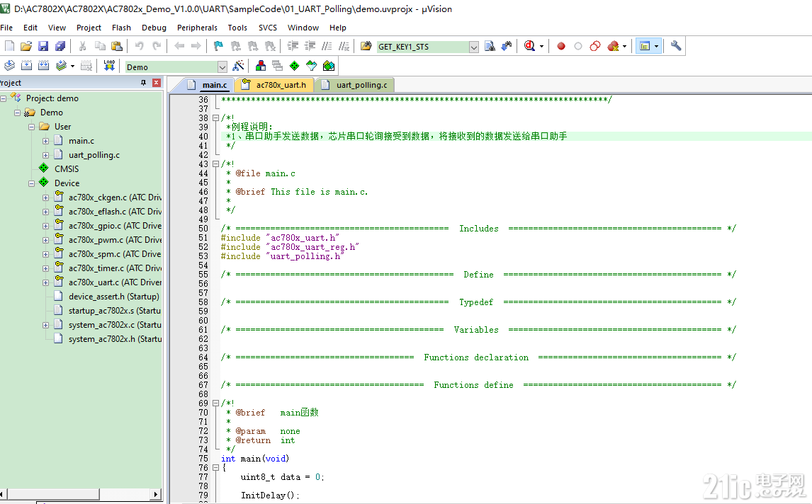Save the current file with the floppy icon
The height and width of the screenshot is (504, 812).
click(43, 46)
